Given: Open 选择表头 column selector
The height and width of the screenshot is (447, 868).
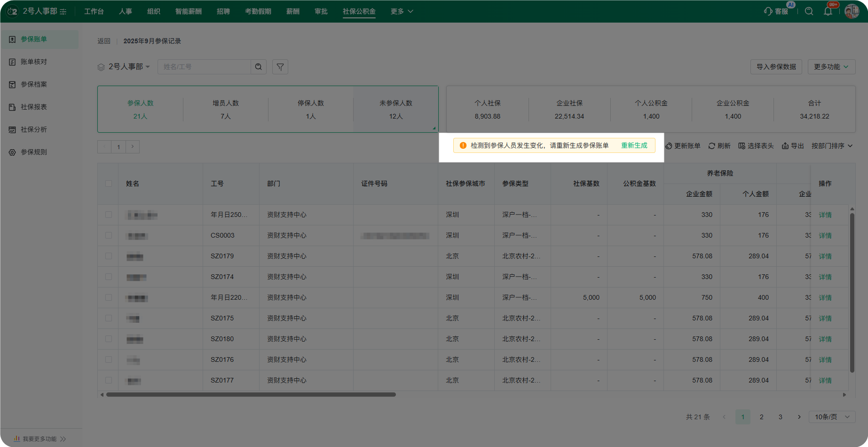Looking at the screenshot, I should click(x=756, y=146).
